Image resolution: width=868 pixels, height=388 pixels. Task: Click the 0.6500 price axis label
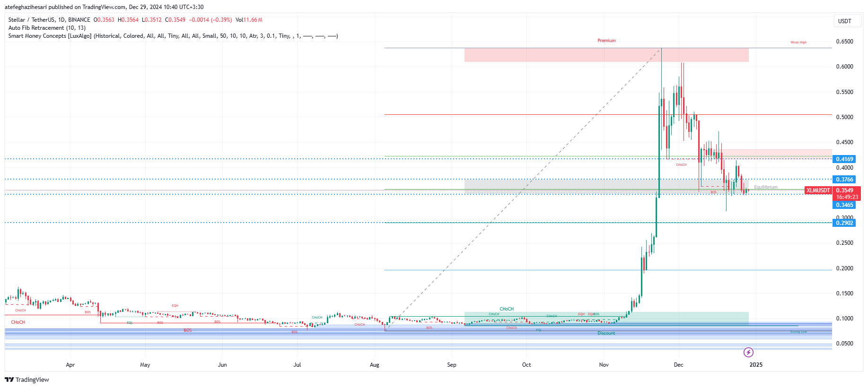pyautogui.click(x=844, y=42)
